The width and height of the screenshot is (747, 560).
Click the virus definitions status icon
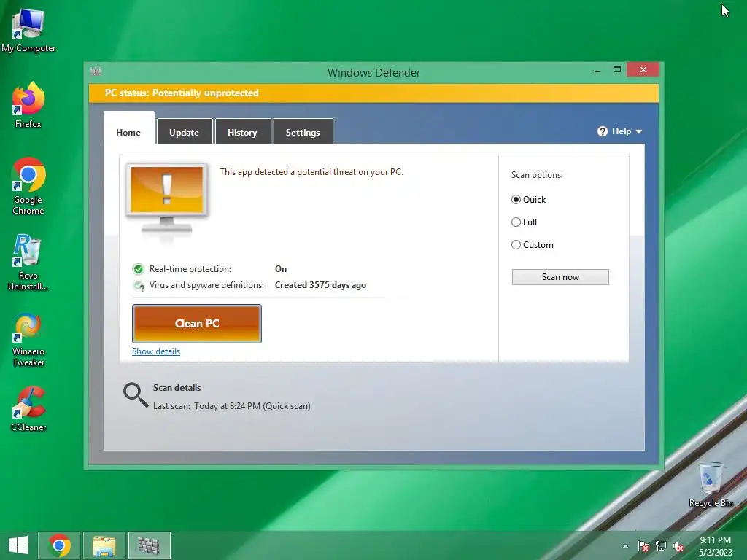pos(139,285)
